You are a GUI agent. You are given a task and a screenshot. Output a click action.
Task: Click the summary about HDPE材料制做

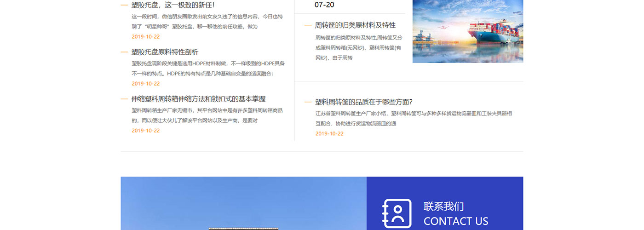point(208,69)
